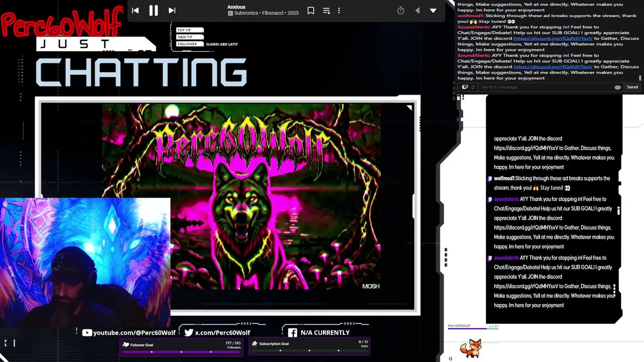
Task: Click the follower name SUARDI ABD LATIF
Action: pos(222,44)
